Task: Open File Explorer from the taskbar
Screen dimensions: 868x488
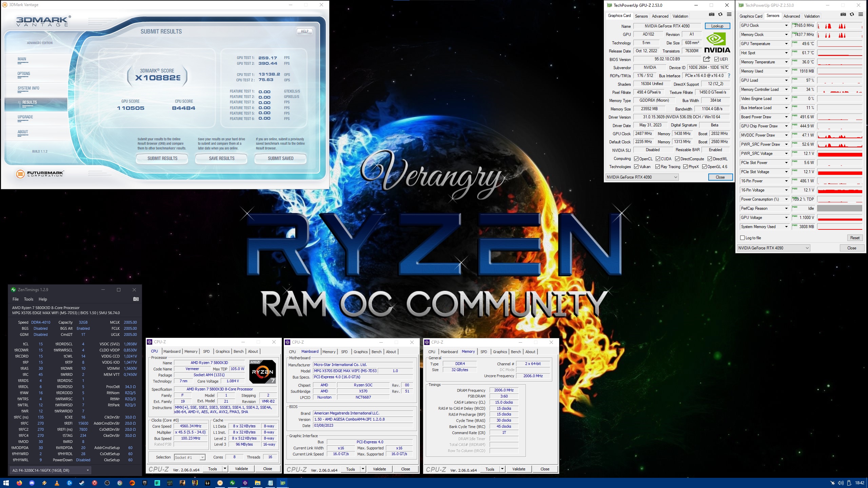Action: tap(258, 483)
